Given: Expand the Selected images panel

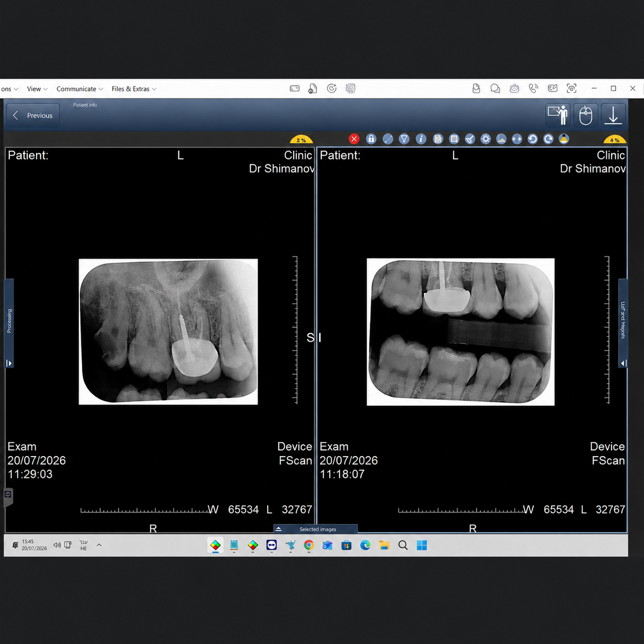Looking at the screenshot, I should [315, 529].
